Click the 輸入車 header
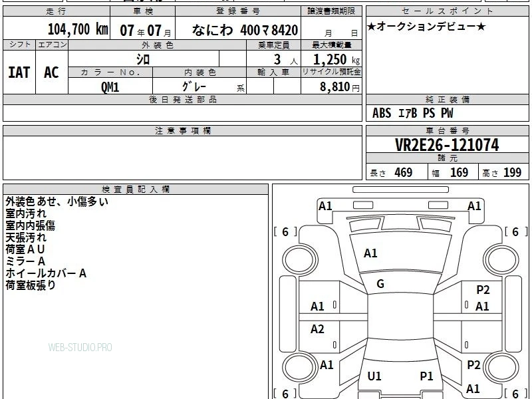532x399 pixels. (x=273, y=72)
